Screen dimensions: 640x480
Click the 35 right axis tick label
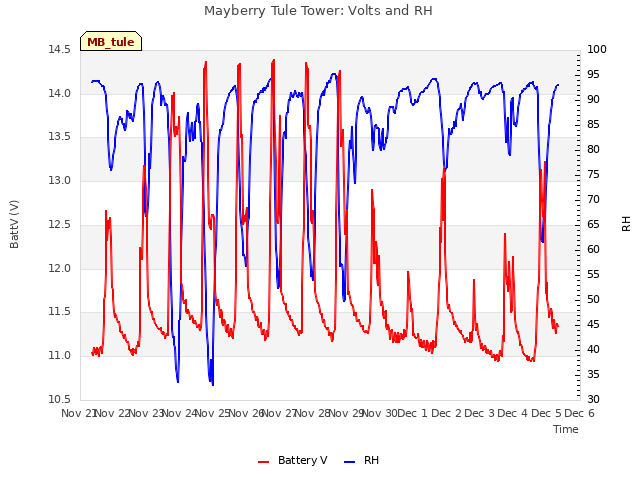pyautogui.click(x=593, y=374)
